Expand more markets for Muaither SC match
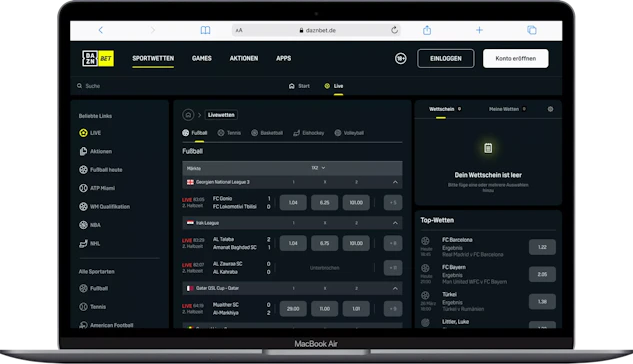The image size is (633, 364). [393, 309]
